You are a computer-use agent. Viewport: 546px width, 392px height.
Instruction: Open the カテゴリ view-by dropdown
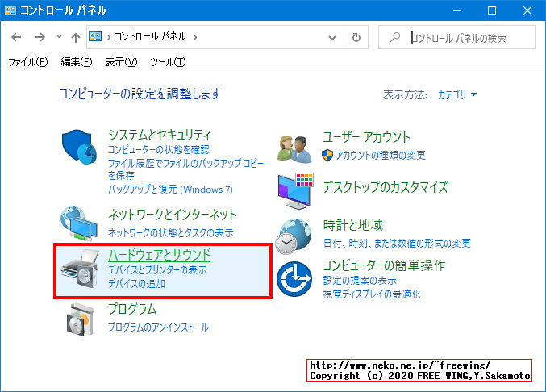tap(456, 94)
